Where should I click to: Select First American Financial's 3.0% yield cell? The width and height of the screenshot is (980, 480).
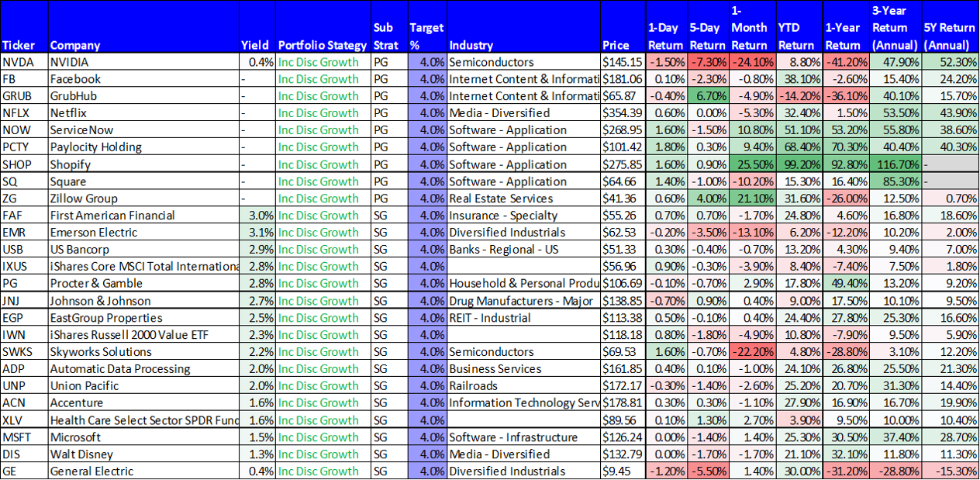coord(257,216)
